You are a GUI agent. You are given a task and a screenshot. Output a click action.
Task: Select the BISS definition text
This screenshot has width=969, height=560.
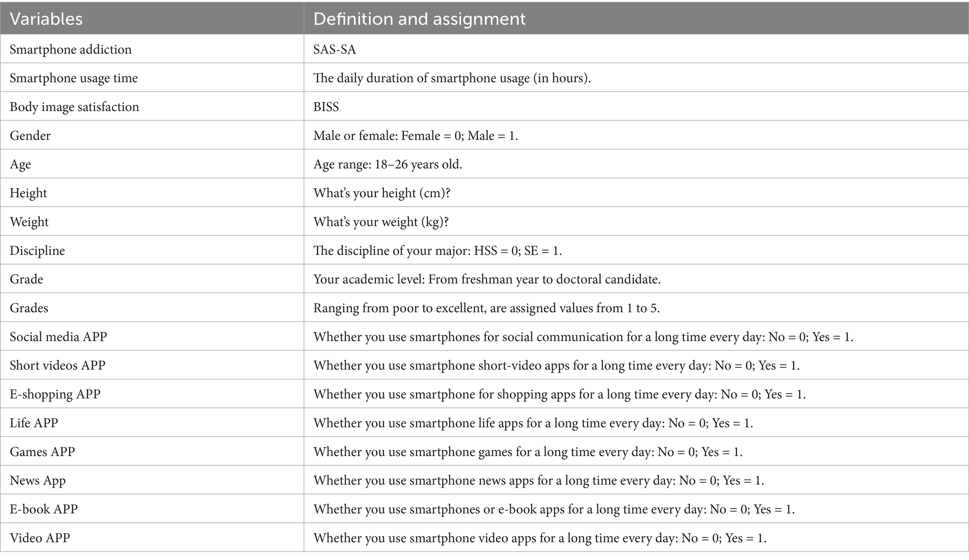(x=326, y=107)
